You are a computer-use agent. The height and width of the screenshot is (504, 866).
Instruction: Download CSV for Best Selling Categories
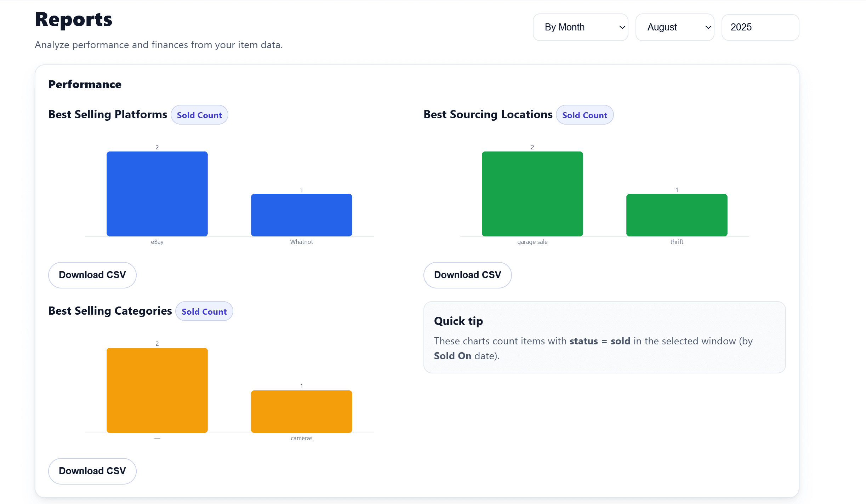(x=92, y=471)
